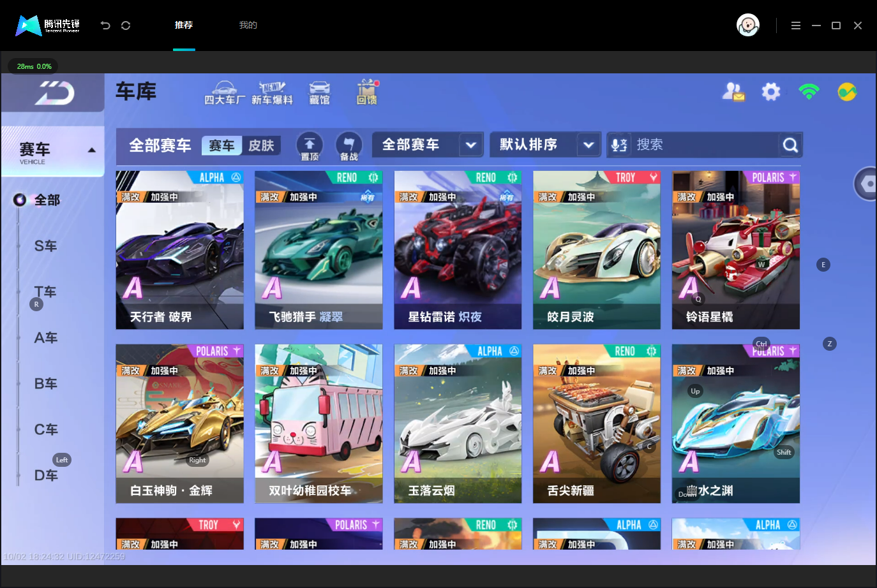Select the 飞驰猎手 凝翠 car card
The height and width of the screenshot is (588, 877).
click(x=319, y=250)
